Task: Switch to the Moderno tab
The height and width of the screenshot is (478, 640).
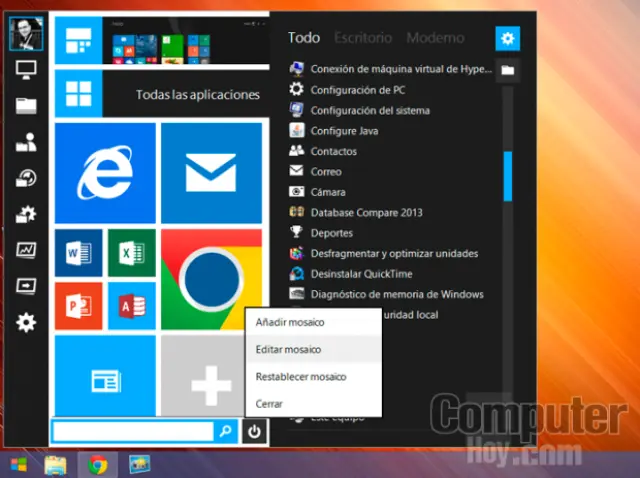Action: pos(435,38)
